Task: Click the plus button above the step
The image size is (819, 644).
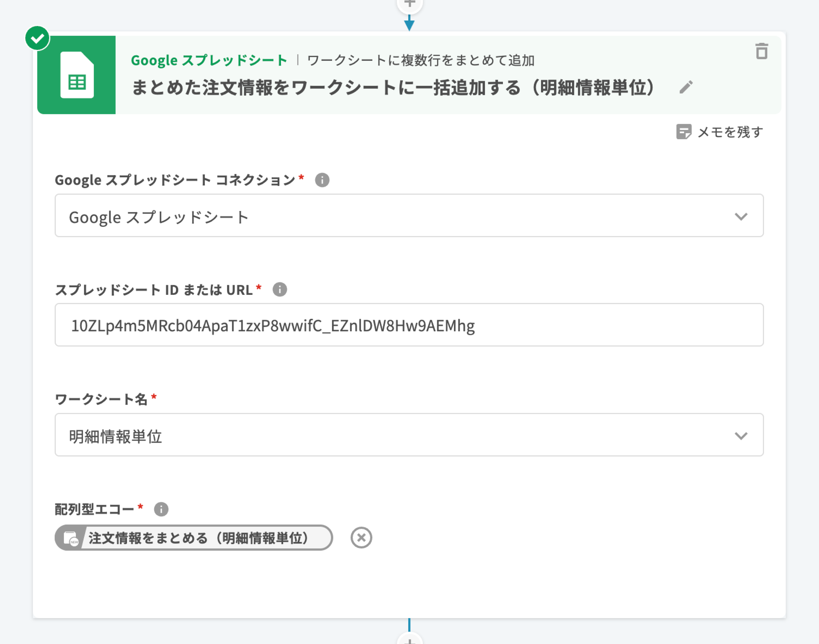Action: [409, 4]
